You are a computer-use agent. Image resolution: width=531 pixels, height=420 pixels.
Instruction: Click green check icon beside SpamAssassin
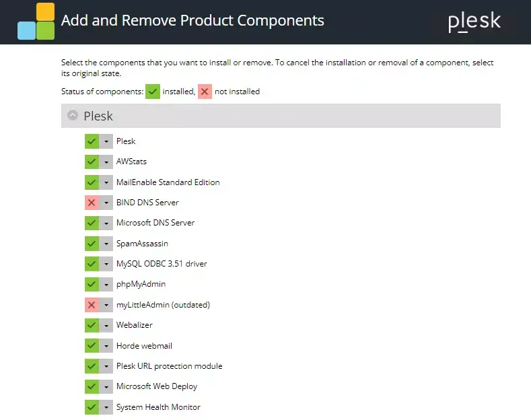coord(92,244)
